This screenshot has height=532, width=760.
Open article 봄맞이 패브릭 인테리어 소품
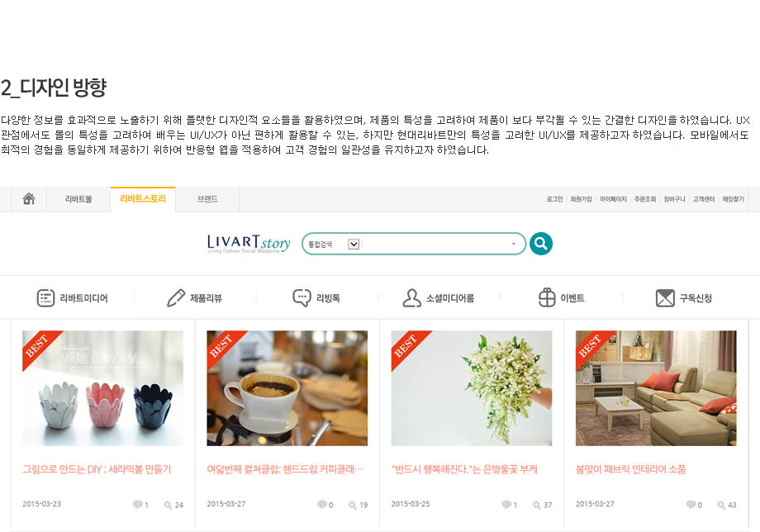(x=630, y=469)
